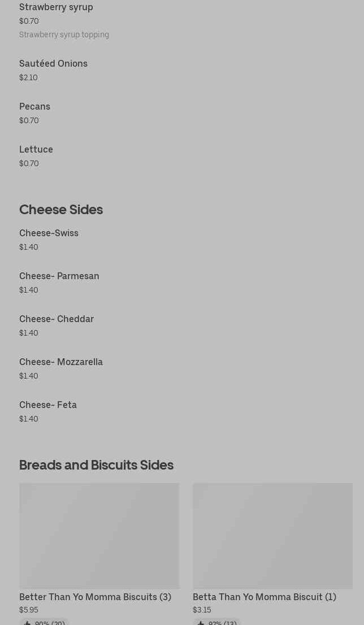
Task: Click thumbs-up rating icon showing 90%
Action: click(27, 623)
